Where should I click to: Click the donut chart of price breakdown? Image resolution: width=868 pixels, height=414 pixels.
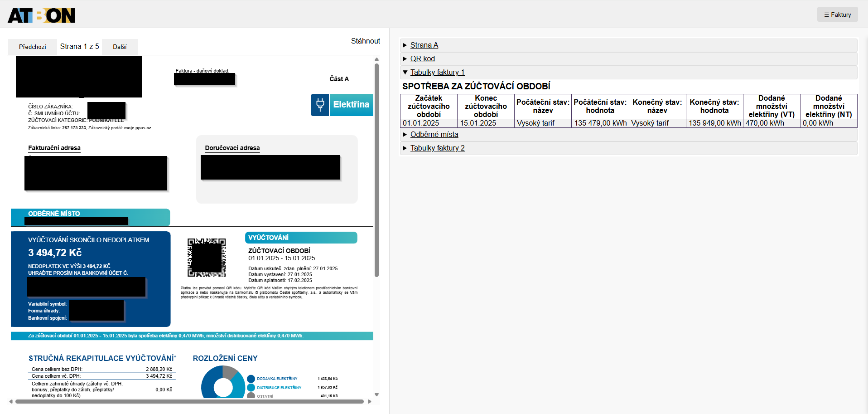point(223,383)
